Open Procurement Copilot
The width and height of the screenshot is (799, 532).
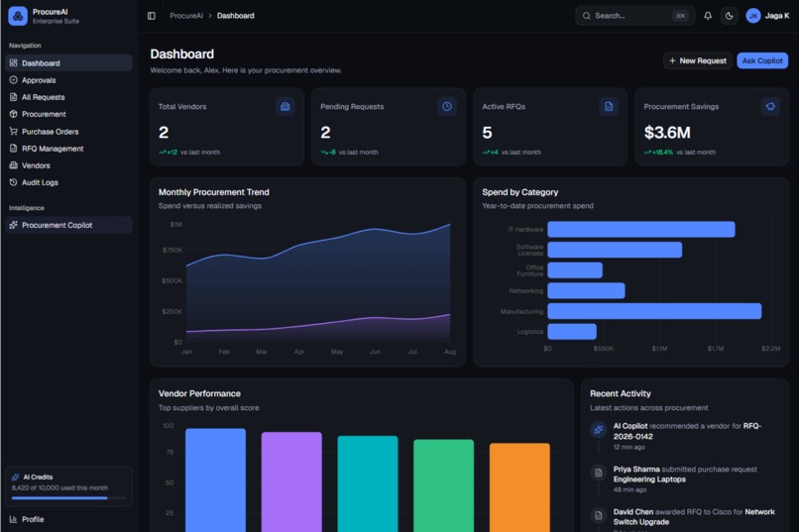(x=68, y=225)
